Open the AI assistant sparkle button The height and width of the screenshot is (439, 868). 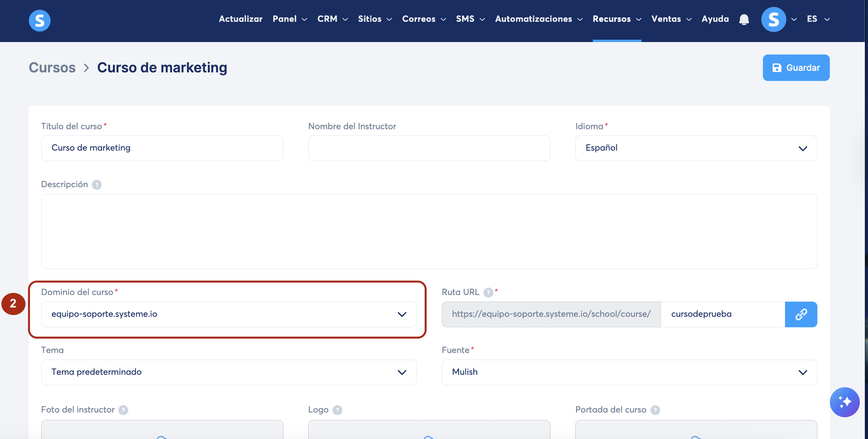click(x=844, y=402)
